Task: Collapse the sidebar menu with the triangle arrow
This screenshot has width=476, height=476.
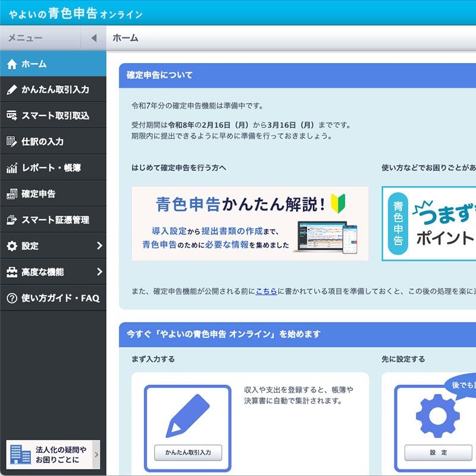Action: pyautogui.click(x=93, y=38)
